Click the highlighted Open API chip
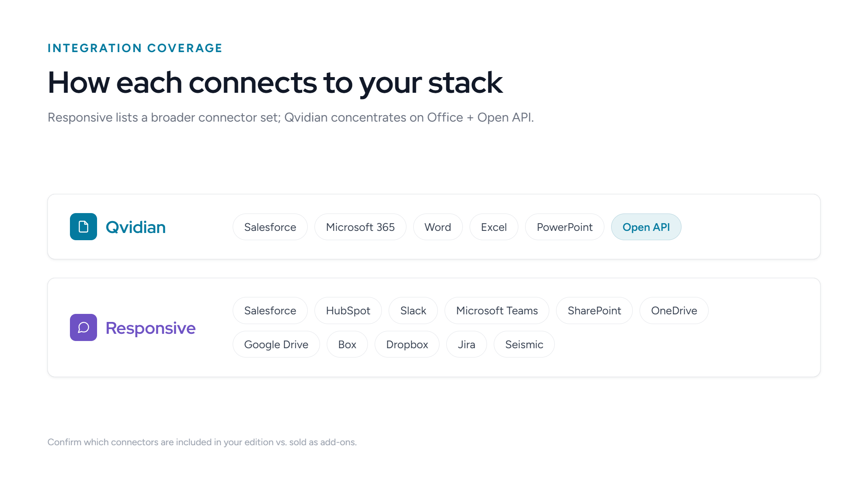This screenshot has height=488, width=868. click(646, 227)
